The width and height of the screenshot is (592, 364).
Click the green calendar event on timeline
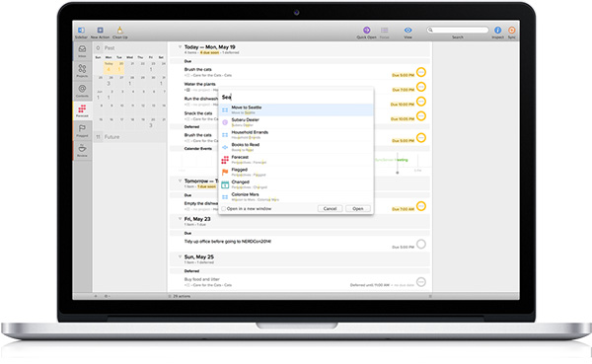click(391, 160)
